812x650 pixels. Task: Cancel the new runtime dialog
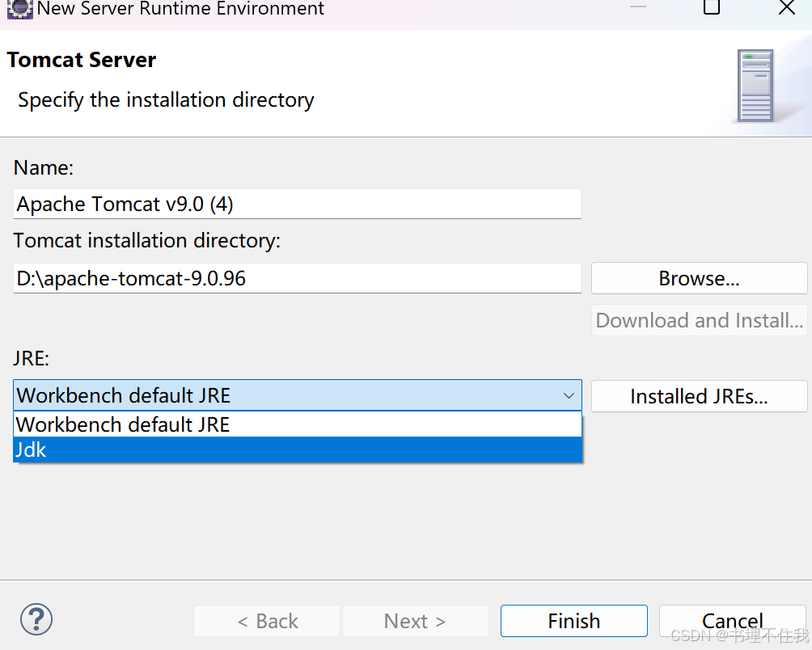pyautogui.click(x=732, y=621)
